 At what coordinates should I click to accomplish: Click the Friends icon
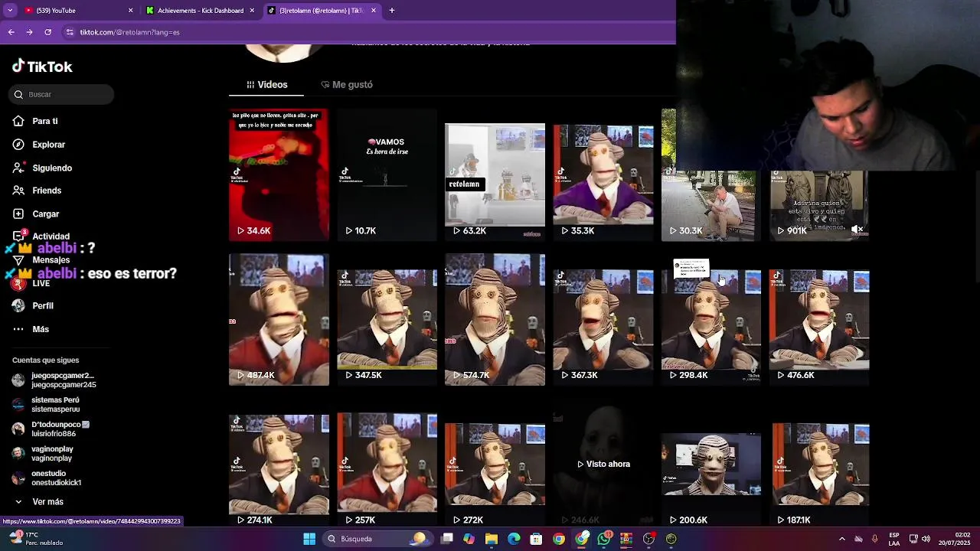(x=18, y=191)
